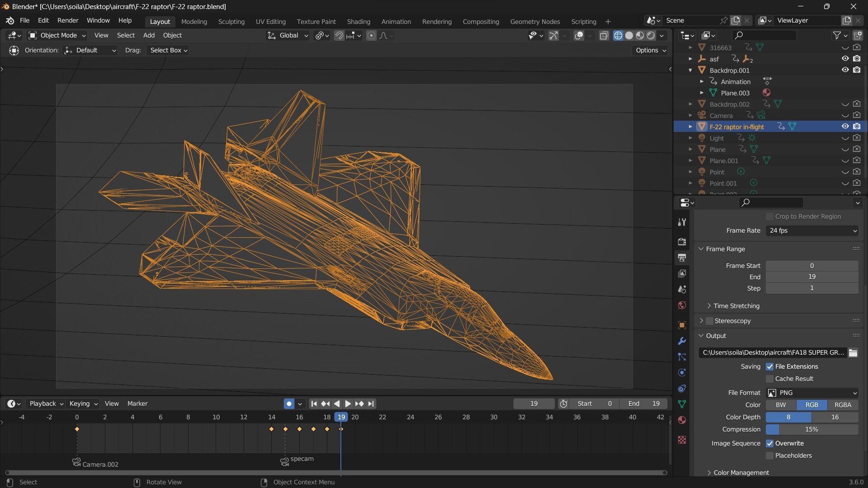Enable Placeholders checkbox
The image size is (868, 488).
tap(769, 455)
